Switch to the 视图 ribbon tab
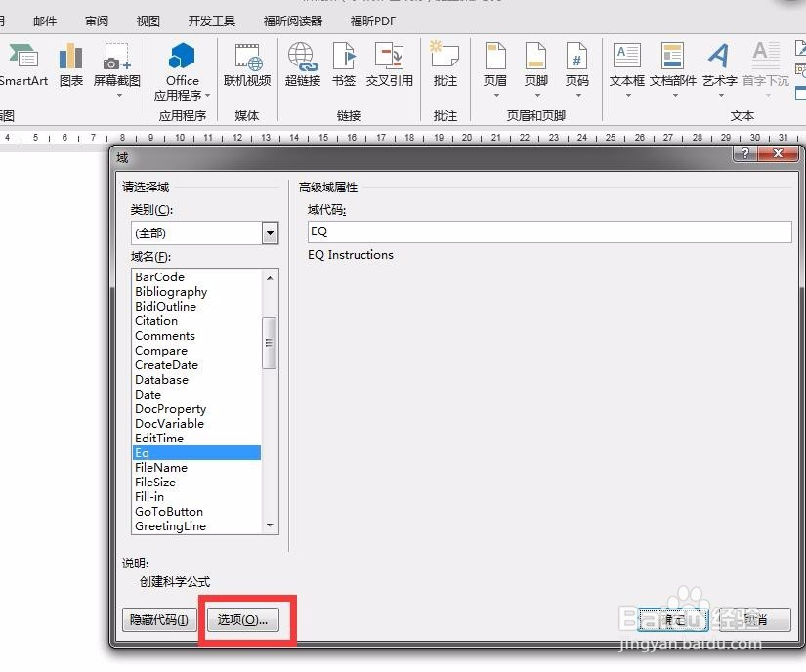 [x=148, y=21]
